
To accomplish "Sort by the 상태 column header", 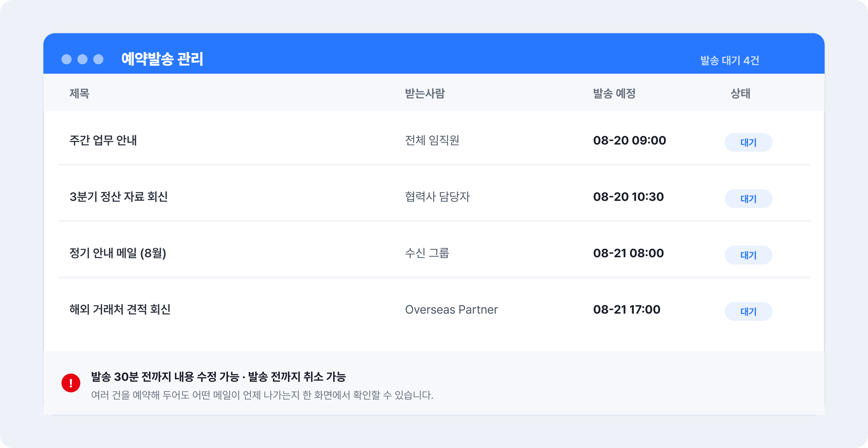I will coord(740,94).
